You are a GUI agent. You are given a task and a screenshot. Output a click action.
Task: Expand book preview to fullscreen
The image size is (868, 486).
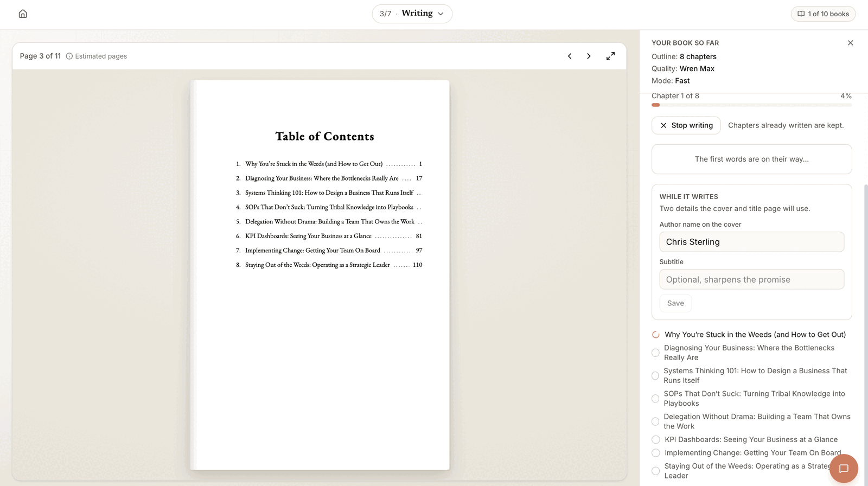610,56
